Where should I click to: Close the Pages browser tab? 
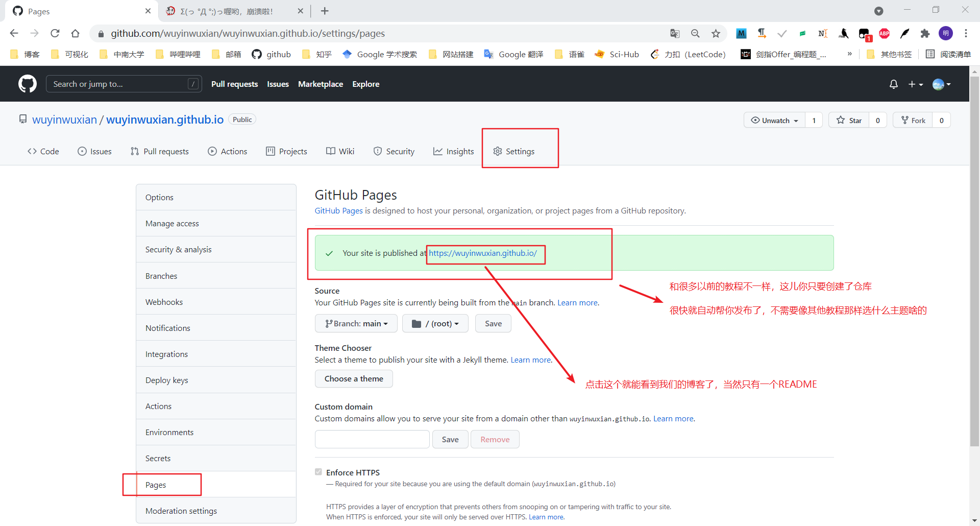pyautogui.click(x=148, y=11)
